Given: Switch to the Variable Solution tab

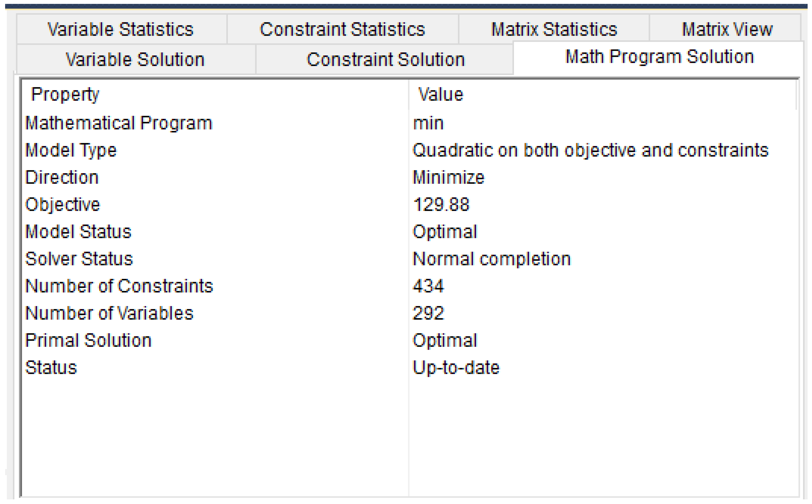Looking at the screenshot, I should (x=135, y=60).
